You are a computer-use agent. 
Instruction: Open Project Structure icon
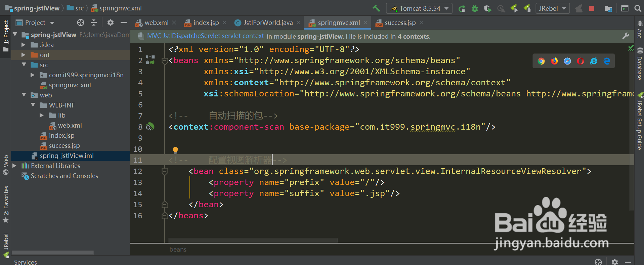point(608,9)
